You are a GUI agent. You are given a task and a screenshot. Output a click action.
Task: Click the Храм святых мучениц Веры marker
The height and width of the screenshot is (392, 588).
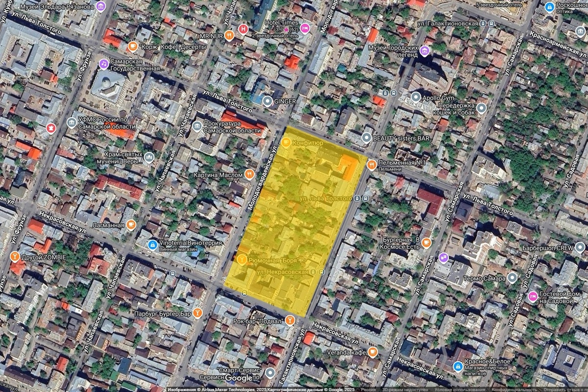pyautogui.click(x=149, y=157)
